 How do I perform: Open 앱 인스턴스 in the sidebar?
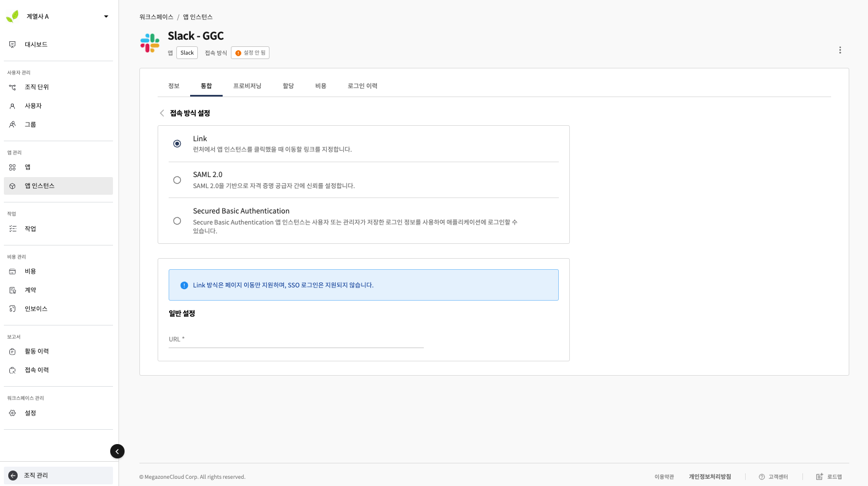click(58, 186)
